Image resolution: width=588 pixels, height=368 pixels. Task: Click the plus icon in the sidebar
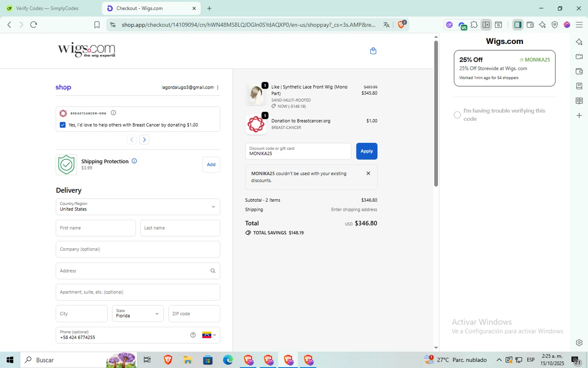[579, 115]
